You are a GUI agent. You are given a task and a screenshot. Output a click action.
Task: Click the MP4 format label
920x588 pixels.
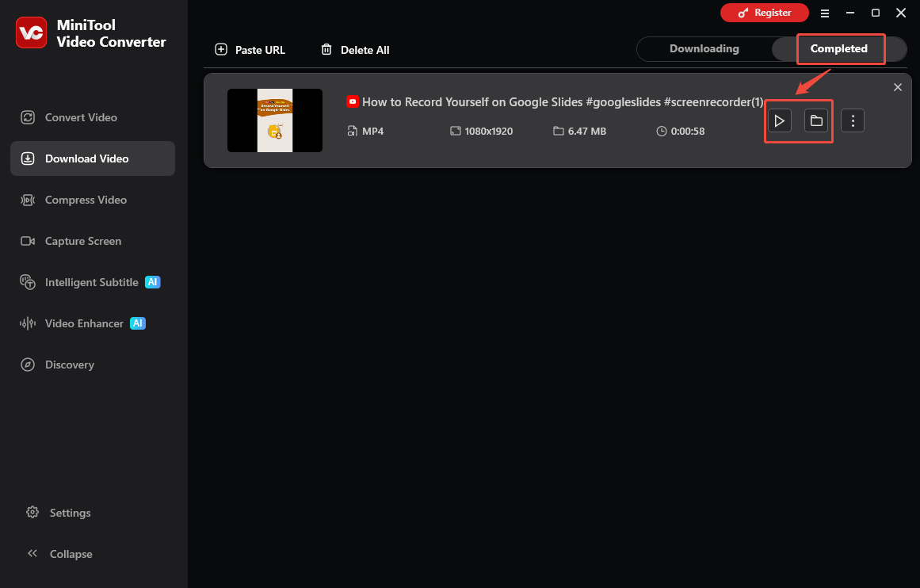(x=372, y=131)
